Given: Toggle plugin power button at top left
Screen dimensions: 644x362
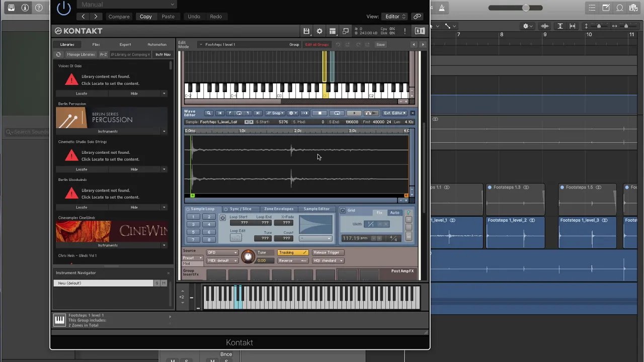Looking at the screenshot, I should [64, 8].
